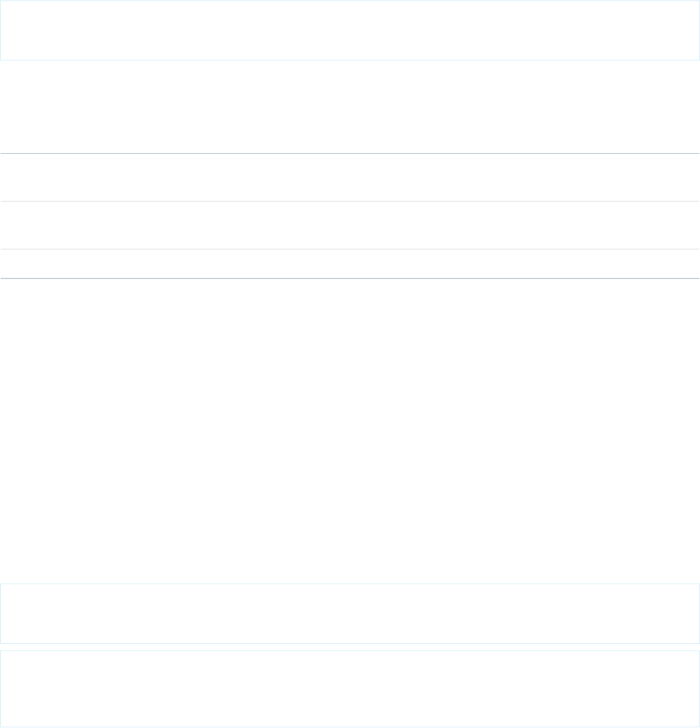Select the thin third table row
This screenshot has width=700, height=728.
350,264
